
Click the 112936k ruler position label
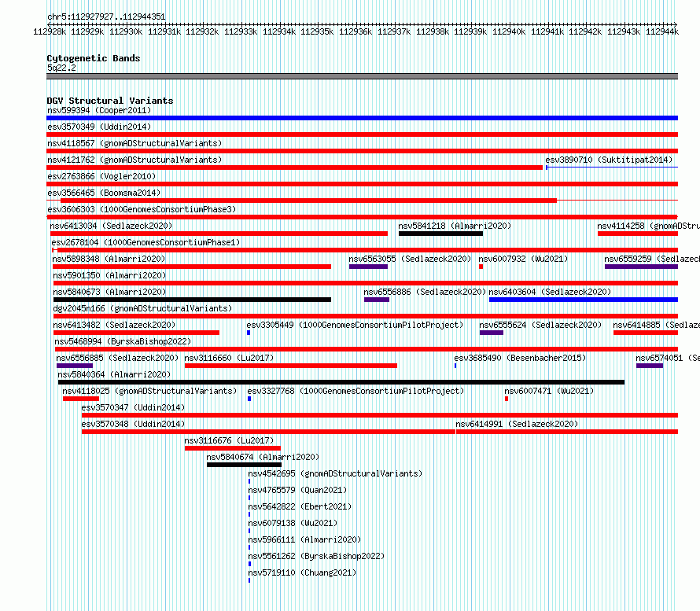(356, 31)
